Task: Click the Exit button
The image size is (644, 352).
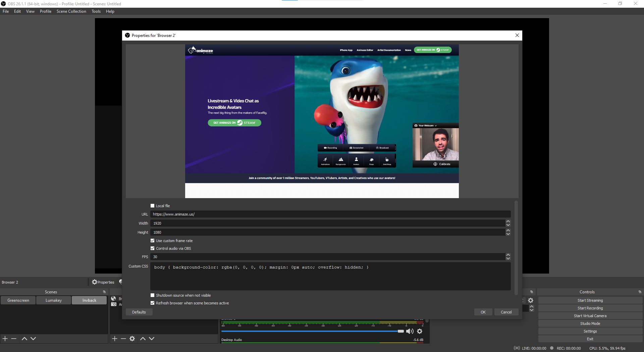Action: (590, 339)
